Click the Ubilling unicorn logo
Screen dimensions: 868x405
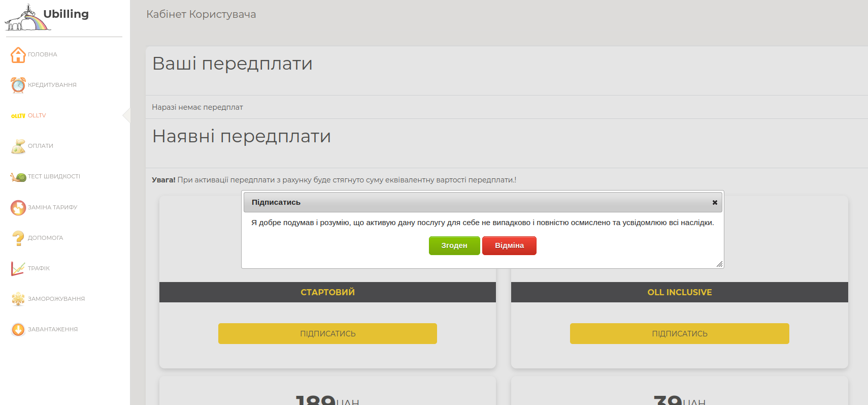[28, 18]
